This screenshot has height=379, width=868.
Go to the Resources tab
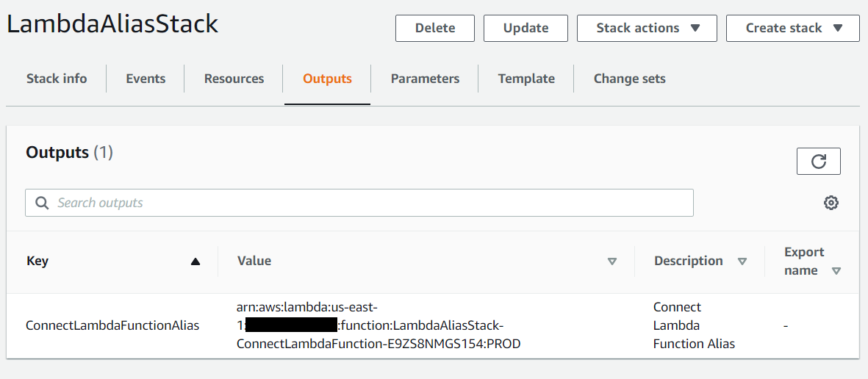pos(234,79)
